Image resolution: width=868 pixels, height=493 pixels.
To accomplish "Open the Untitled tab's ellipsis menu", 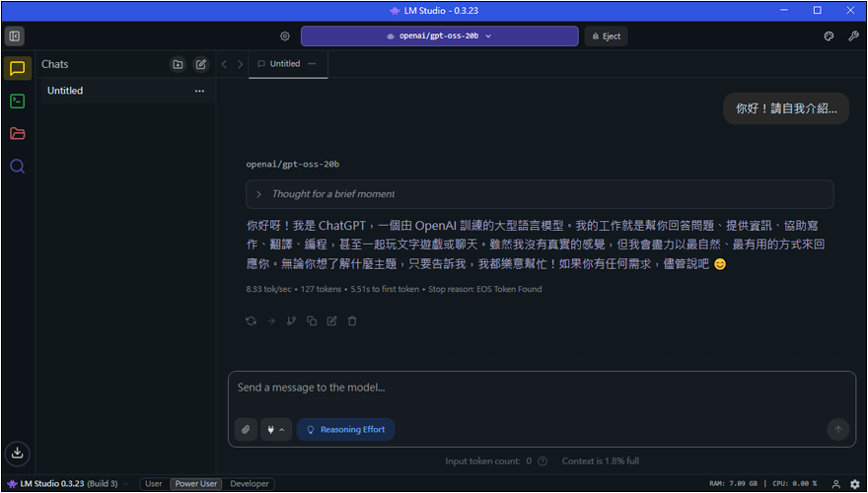I will click(313, 64).
